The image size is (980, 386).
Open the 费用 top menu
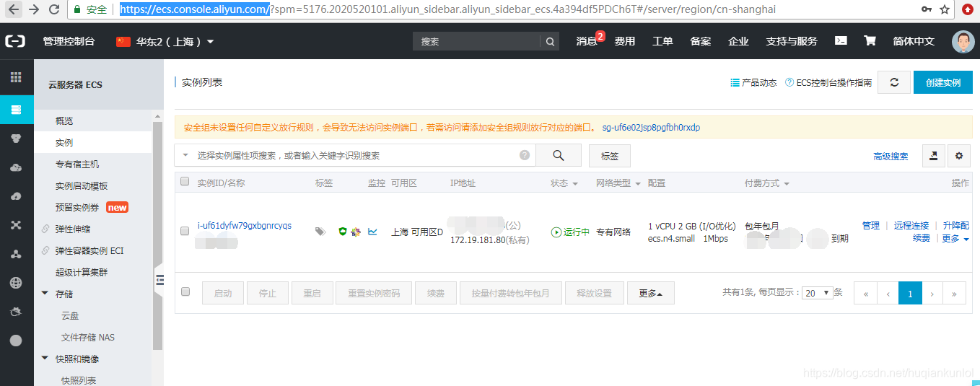tap(625, 42)
